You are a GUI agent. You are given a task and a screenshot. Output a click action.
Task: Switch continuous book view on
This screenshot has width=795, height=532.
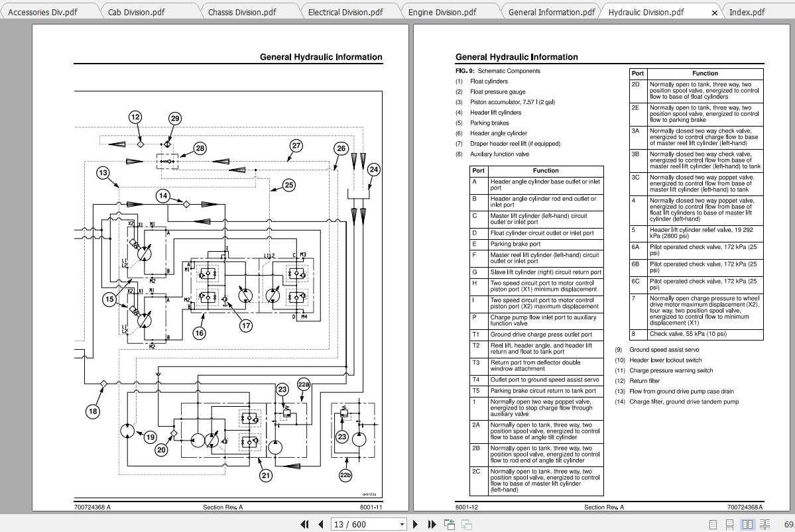[x=765, y=524]
